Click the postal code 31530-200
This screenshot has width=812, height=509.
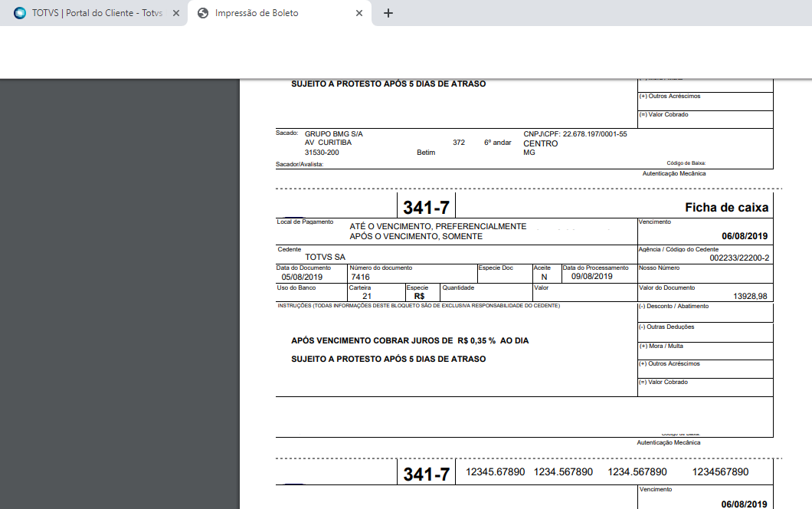(322, 153)
